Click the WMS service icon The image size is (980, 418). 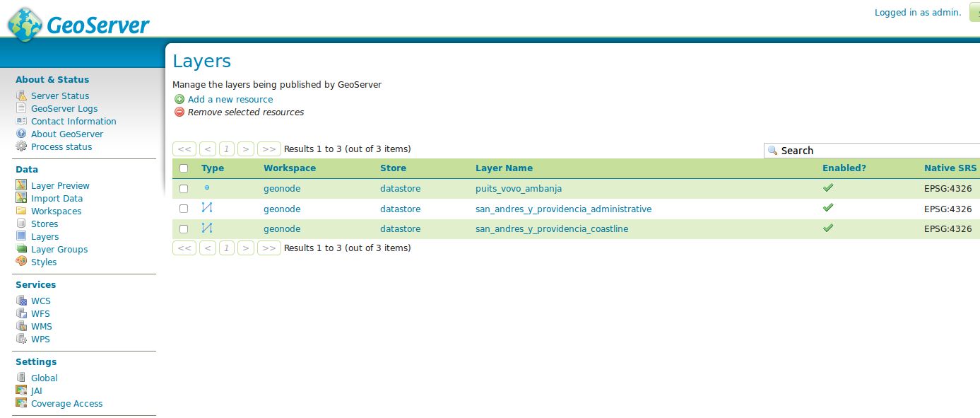click(x=21, y=326)
